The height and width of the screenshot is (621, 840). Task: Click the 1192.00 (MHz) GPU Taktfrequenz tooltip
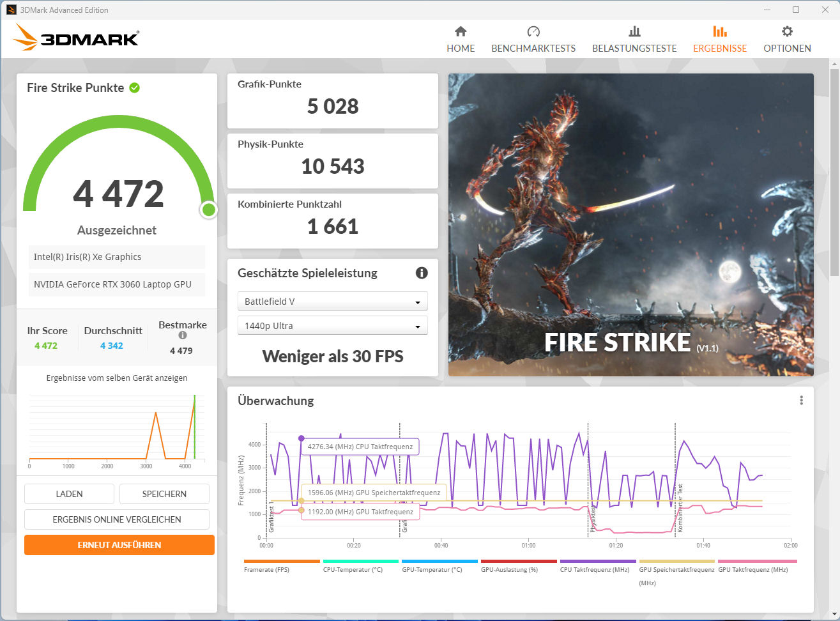tap(360, 512)
